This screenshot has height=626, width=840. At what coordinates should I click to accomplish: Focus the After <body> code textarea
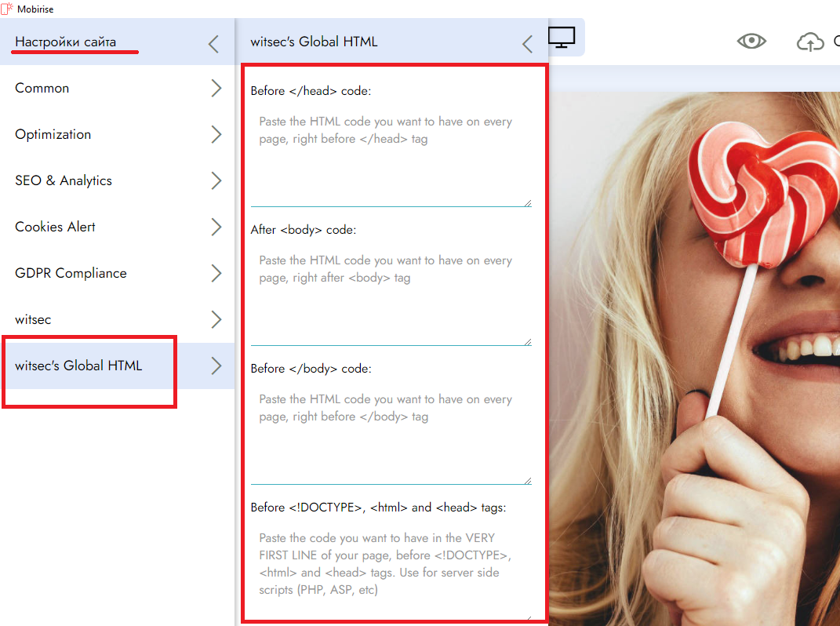391,297
